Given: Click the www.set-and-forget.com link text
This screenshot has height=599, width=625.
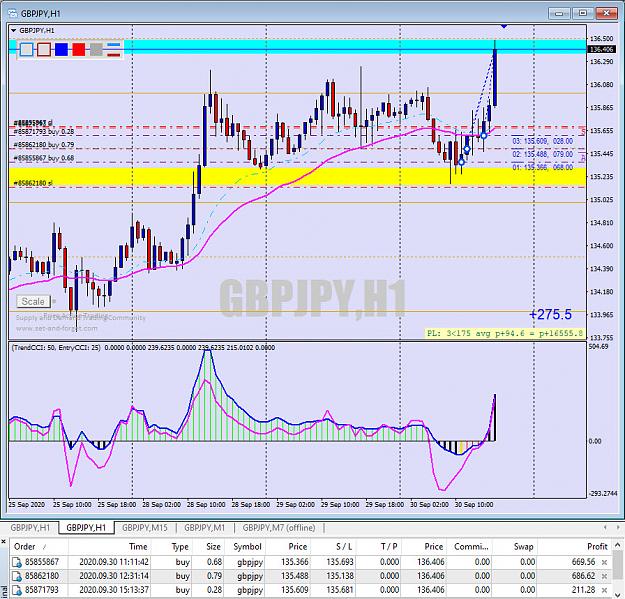Looking at the screenshot, I should (57, 328).
